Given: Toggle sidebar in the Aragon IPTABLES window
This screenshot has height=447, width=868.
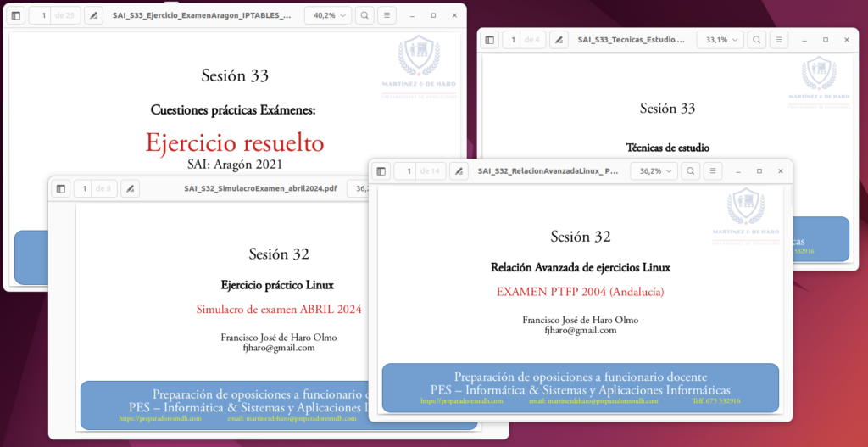Looking at the screenshot, I should [15, 15].
